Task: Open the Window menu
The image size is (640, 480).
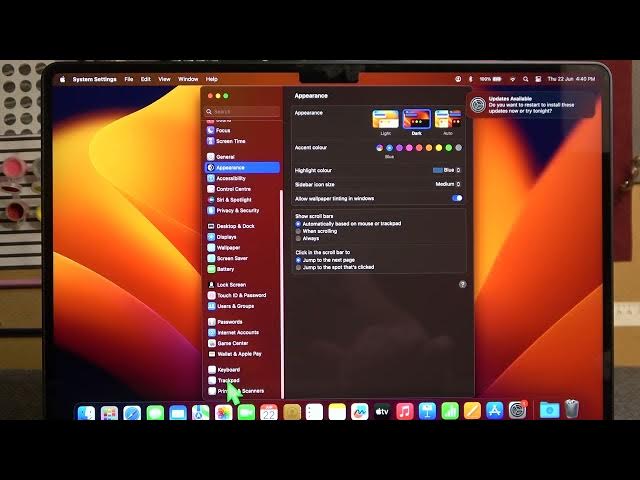Action: tap(188, 79)
